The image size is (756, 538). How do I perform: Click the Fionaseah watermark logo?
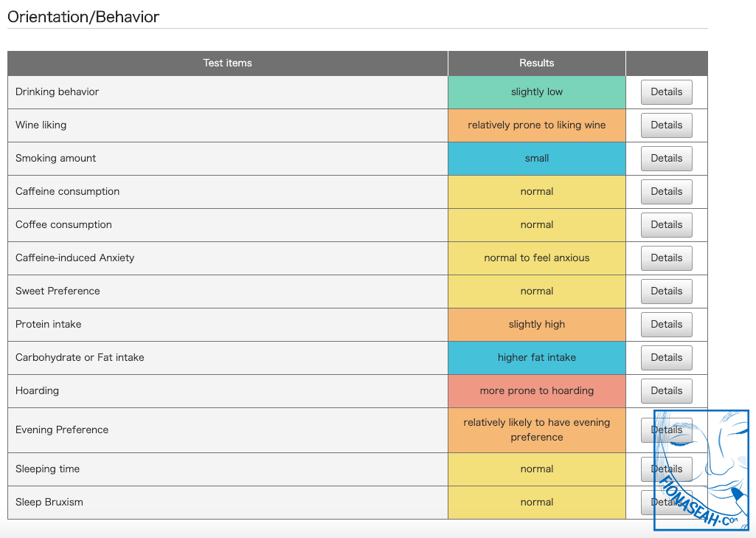701,471
